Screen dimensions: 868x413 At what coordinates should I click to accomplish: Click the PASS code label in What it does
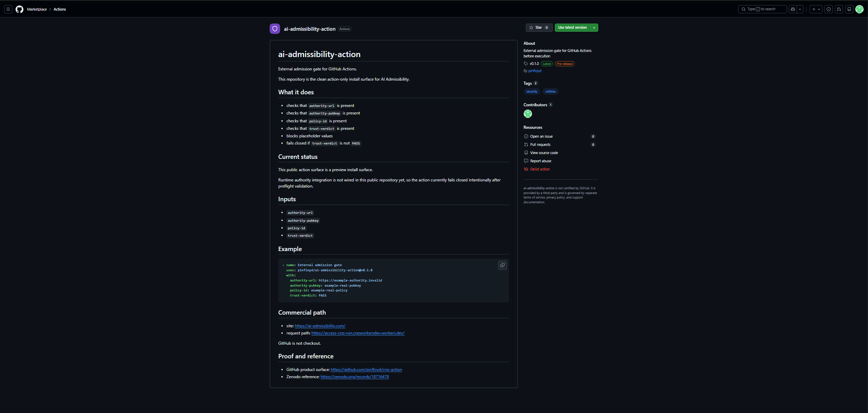click(356, 143)
